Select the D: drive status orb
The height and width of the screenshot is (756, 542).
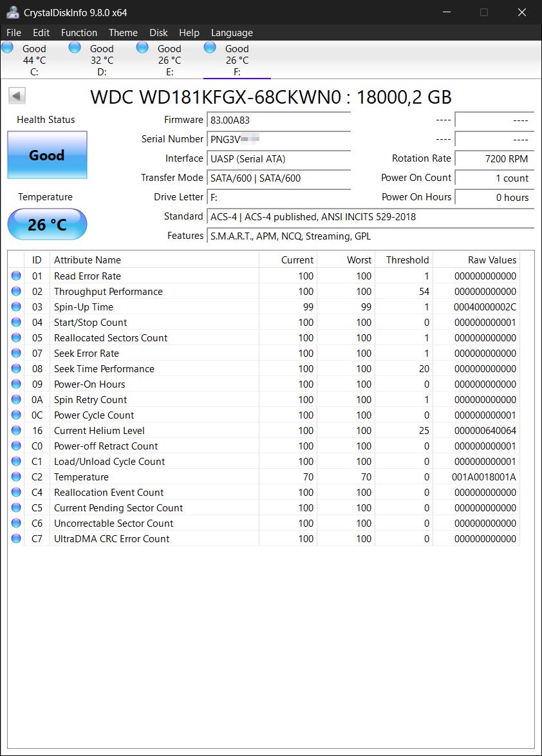(x=75, y=47)
